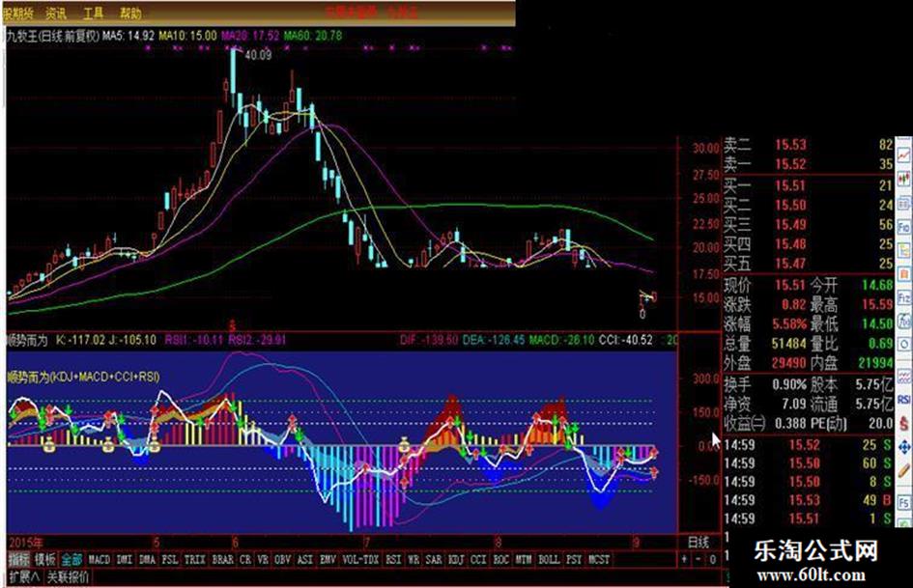Switch to the 指标 tab
This screenshot has height=588, width=913.
tap(19, 560)
